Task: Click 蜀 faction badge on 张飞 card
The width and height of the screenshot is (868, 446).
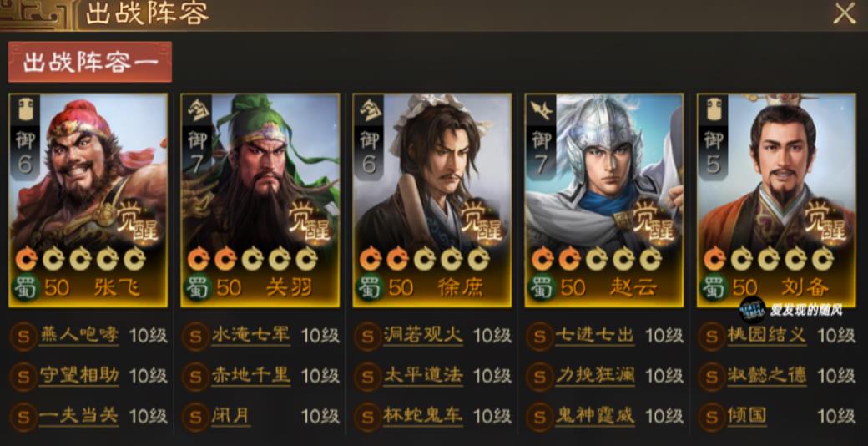Action: 24,288
